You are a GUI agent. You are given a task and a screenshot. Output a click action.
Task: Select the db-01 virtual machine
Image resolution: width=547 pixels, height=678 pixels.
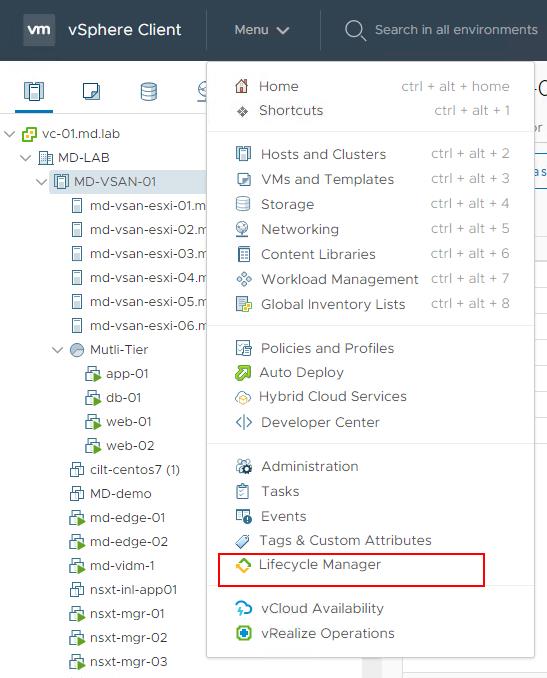(x=124, y=398)
